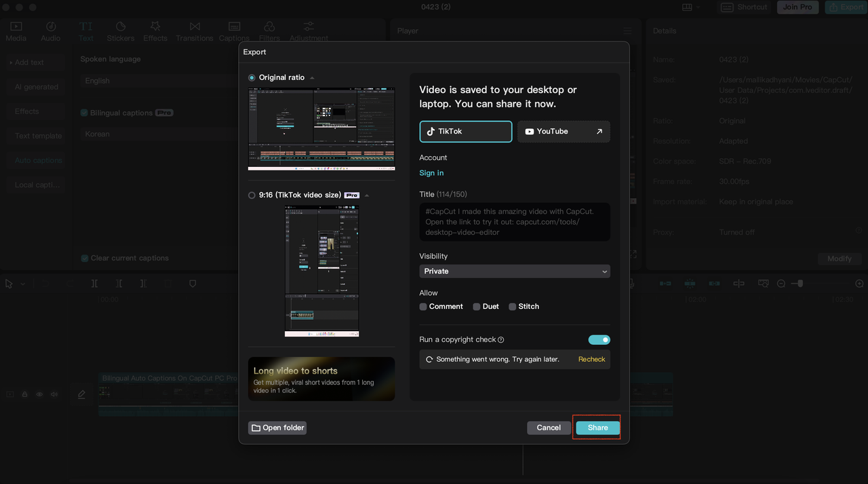Toggle the linkage icon in timeline toolbar

click(714, 283)
